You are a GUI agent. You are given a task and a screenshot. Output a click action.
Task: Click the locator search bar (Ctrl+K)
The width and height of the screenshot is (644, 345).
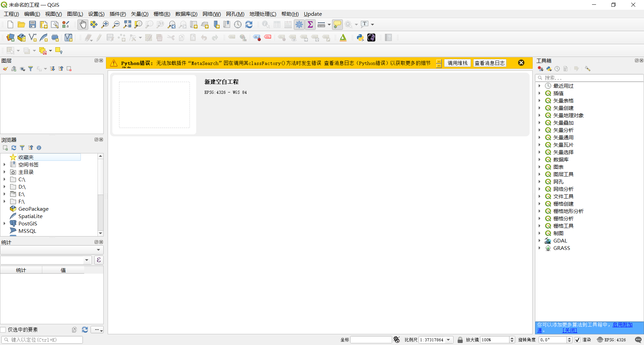[42, 340]
